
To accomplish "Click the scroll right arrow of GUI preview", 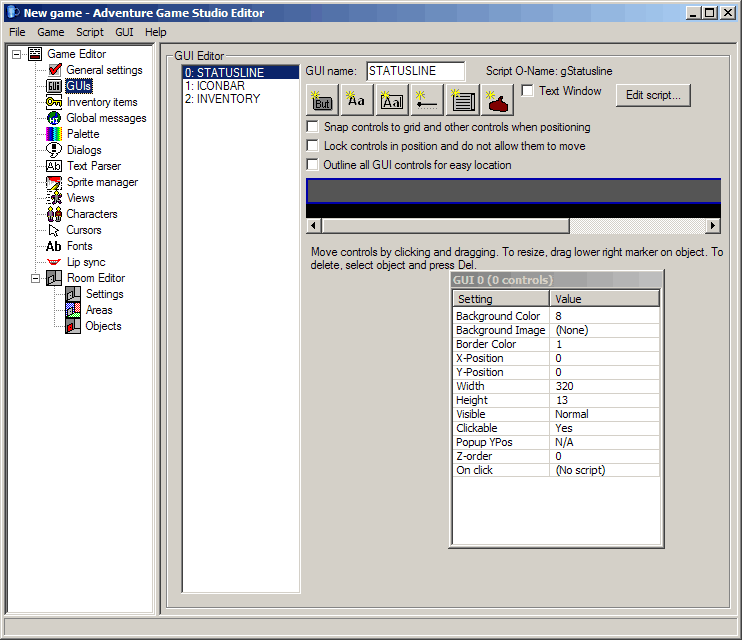I will tap(713, 226).
